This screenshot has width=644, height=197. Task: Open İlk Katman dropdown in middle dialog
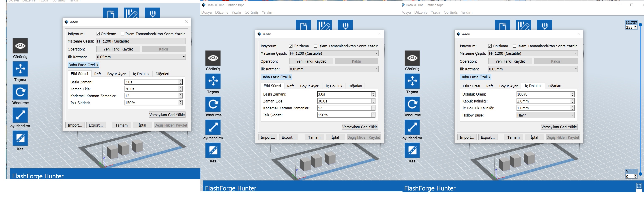334,69
